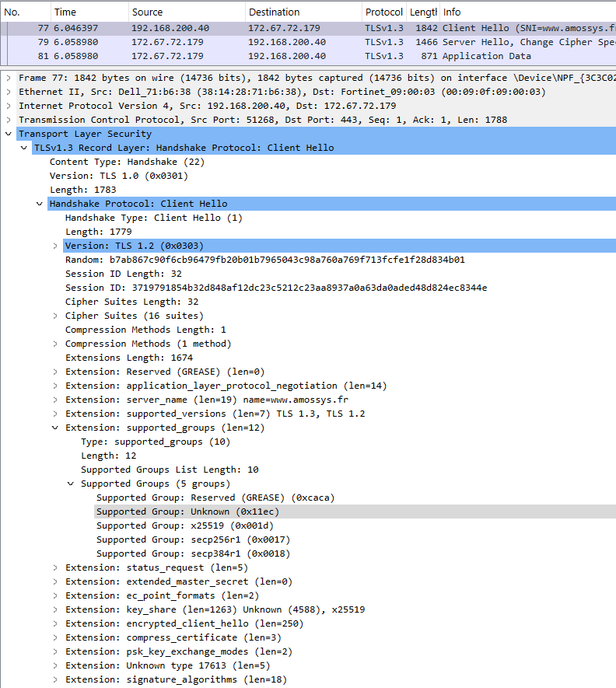The width and height of the screenshot is (616, 688).
Task: Expand the Frame 77 details row
Action: (9, 78)
